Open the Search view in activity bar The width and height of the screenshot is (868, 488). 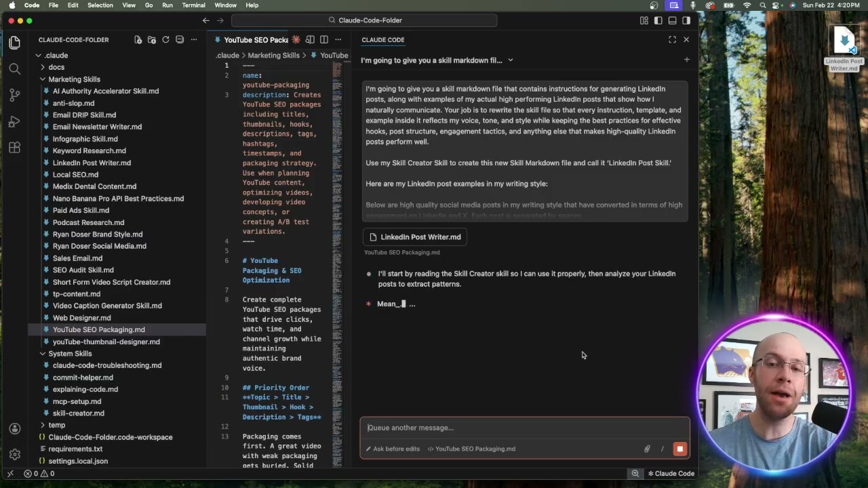click(14, 68)
